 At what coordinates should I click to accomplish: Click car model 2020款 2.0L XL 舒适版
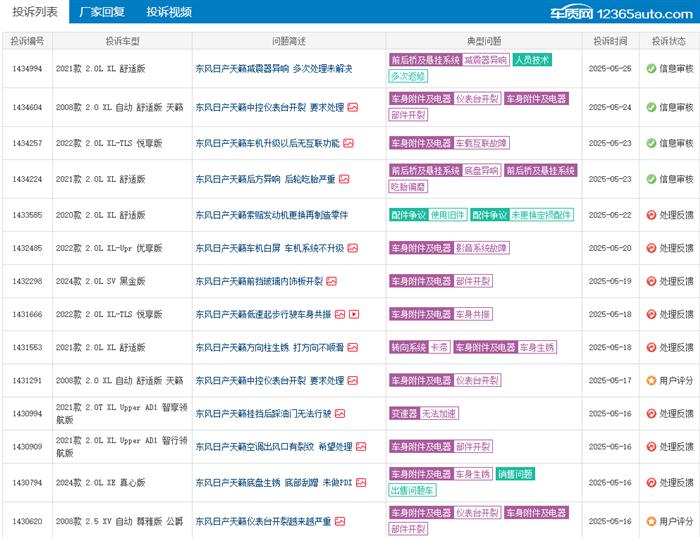point(100,215)
